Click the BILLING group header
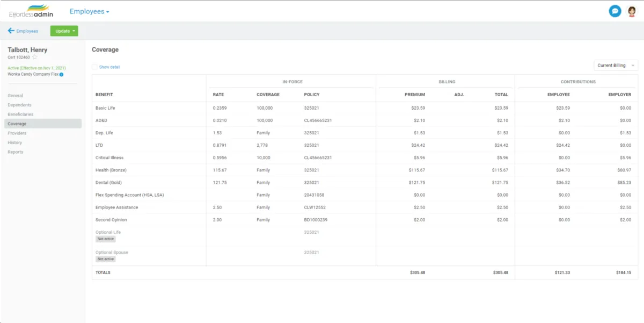Viewport: 644px width, 323px height. (x=447, y=82)
